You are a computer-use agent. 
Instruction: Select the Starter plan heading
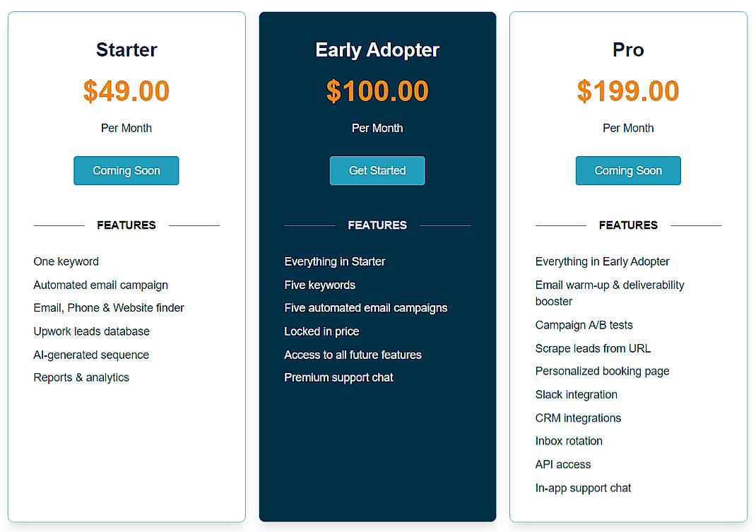click(x=126, y=49)
